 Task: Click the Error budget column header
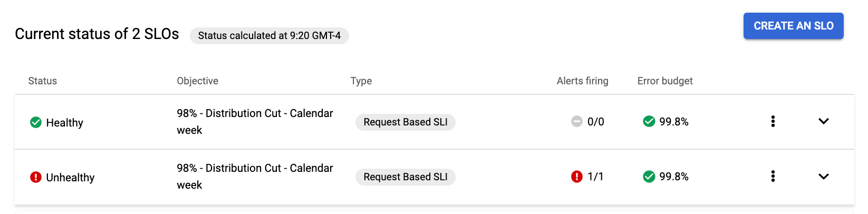tap(665, 81)
